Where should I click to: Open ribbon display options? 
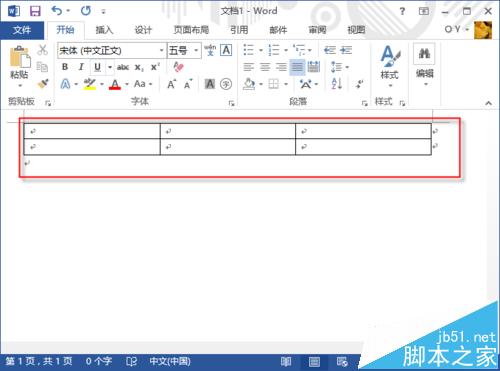click(x=424, y=11)
